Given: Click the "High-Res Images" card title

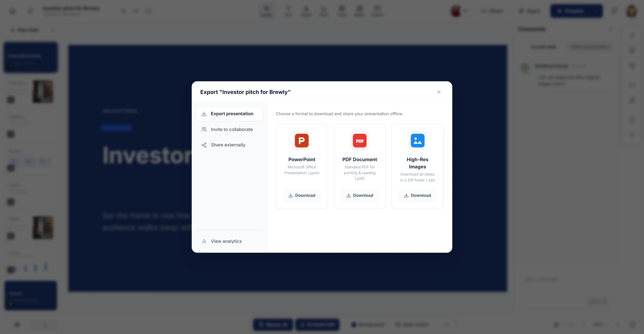Looking at the screenshot, I should click(x=418, y=163).
